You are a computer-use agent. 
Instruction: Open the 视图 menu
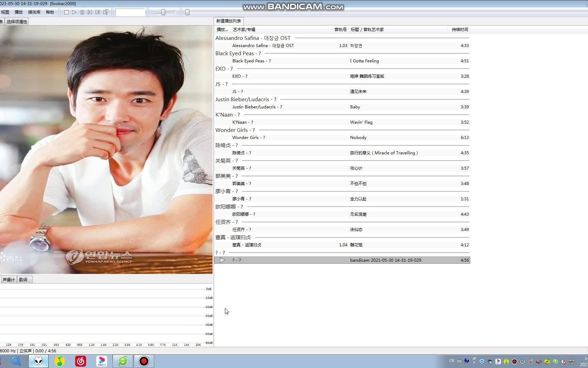pos(5,12)
